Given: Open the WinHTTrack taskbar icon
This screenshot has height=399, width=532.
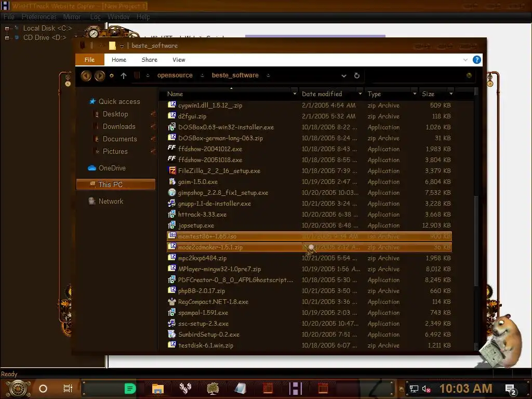Looking at the screenshot, I should point(295,389).
